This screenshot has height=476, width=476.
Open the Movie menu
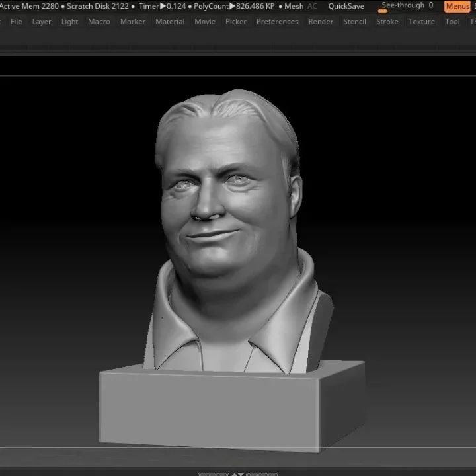[205, 22]
